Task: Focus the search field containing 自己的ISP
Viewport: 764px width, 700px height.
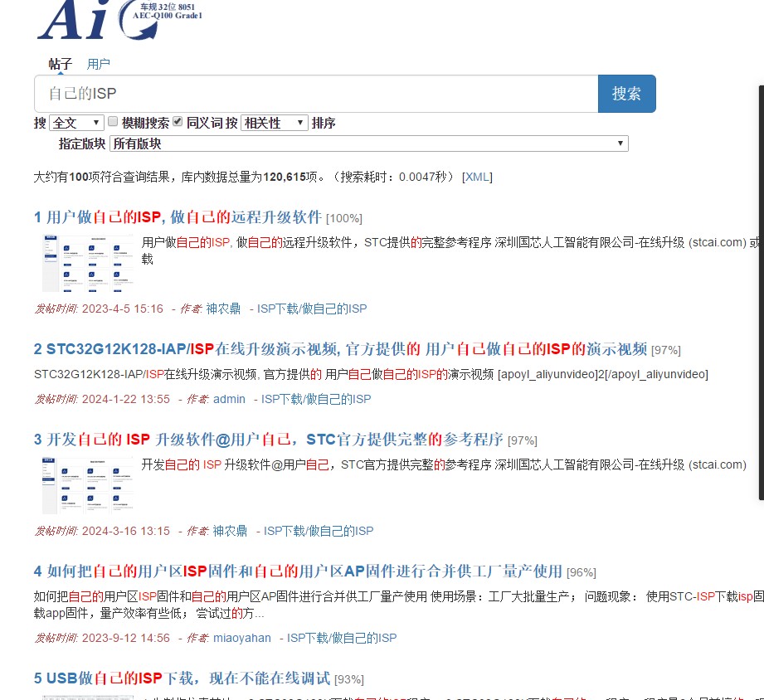Action: [x=316, y=94]
